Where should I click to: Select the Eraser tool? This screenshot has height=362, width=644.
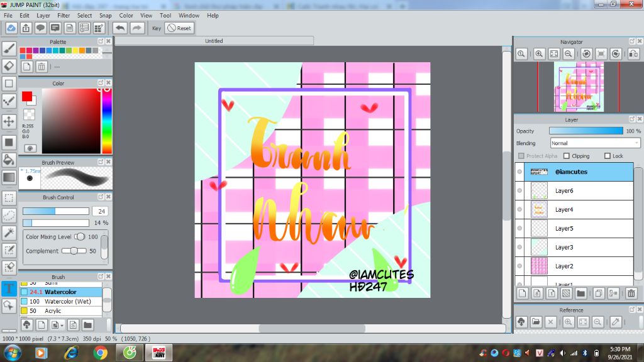point(9,65)
